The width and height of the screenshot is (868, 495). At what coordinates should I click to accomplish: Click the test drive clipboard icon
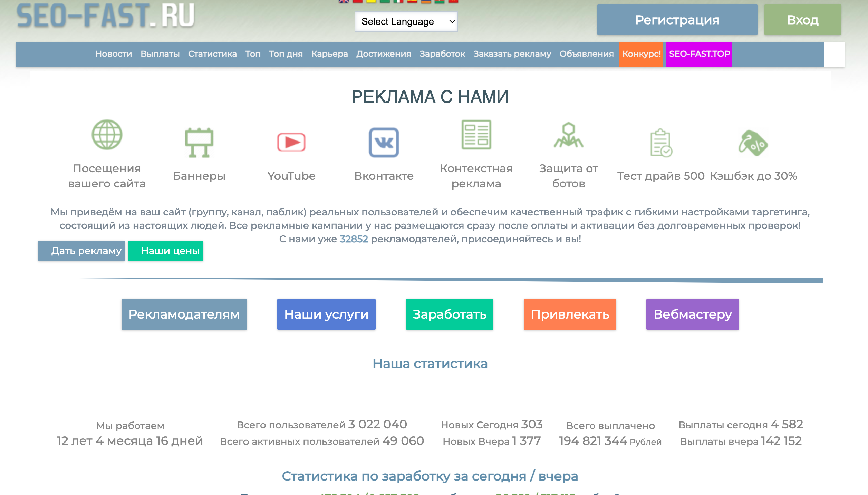tap(661, 143)
